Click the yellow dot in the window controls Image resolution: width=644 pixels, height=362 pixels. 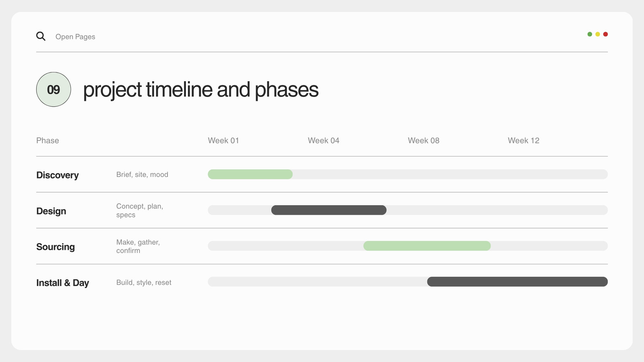click(x=598, y=34)
